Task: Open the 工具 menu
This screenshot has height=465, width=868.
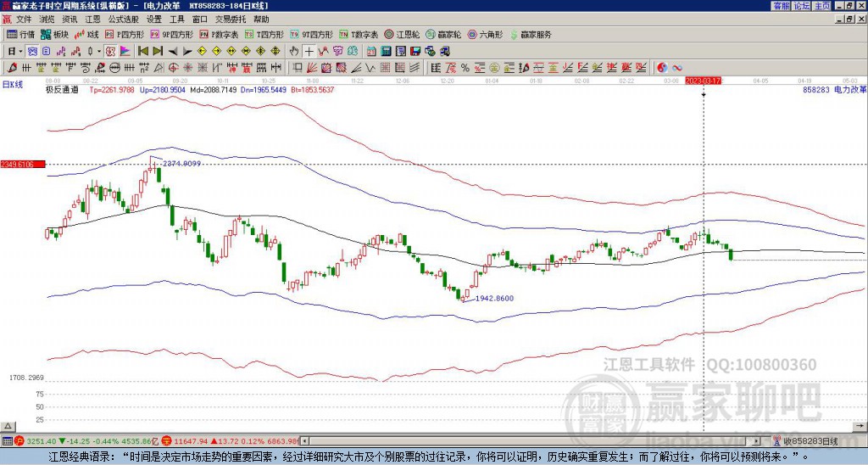Action: [x=176, y=20]
